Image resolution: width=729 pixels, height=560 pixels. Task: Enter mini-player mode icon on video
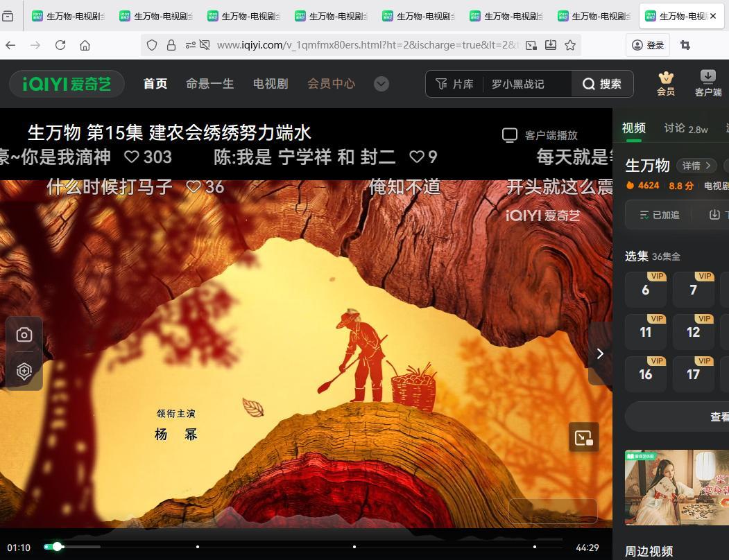click(584, 438)
